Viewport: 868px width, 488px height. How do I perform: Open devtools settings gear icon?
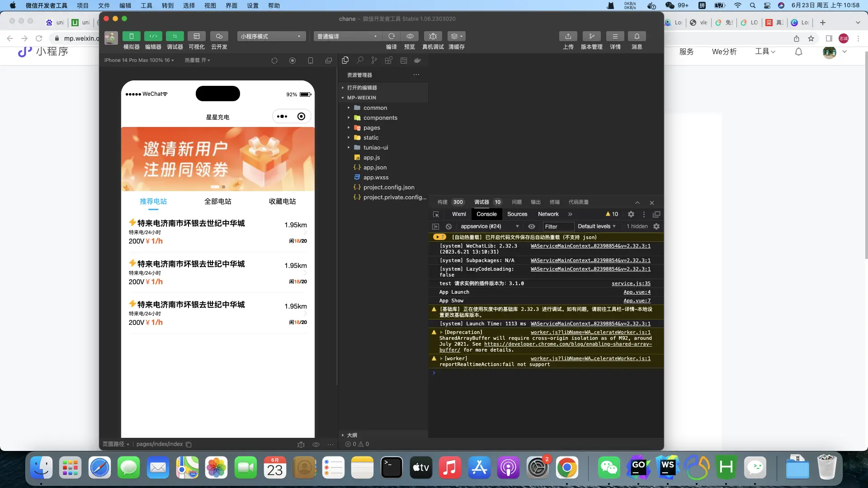[x=631, y=214]
